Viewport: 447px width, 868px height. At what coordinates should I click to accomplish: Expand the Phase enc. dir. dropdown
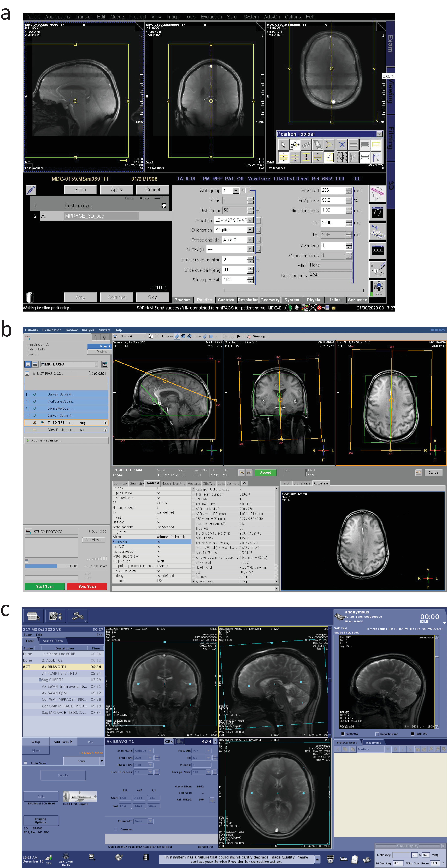pyautogui.click(x=250, y=240)
